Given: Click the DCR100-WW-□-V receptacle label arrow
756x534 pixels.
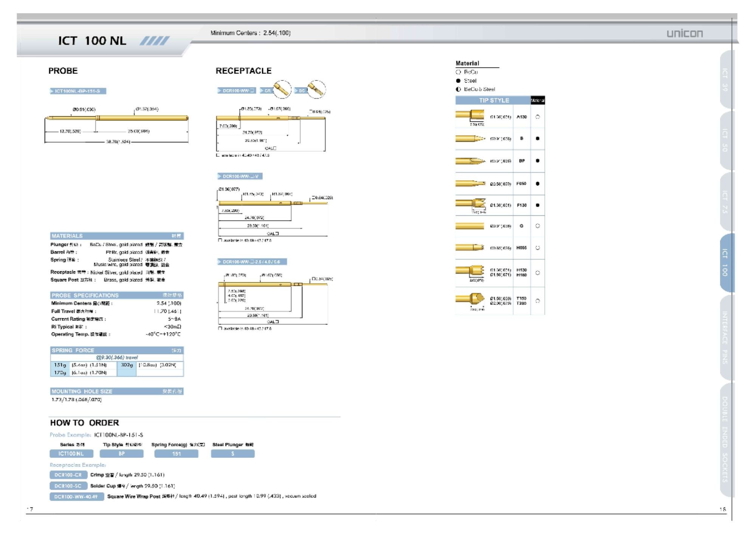Looking at the screenshot, I should (220, 176).
